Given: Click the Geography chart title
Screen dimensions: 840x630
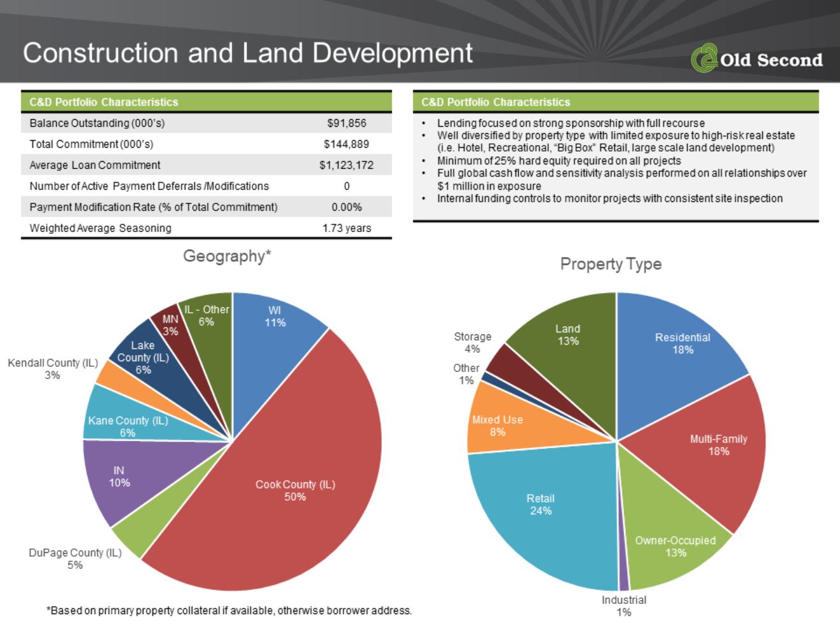Looking at the screenshot, I should click(228, 256).
